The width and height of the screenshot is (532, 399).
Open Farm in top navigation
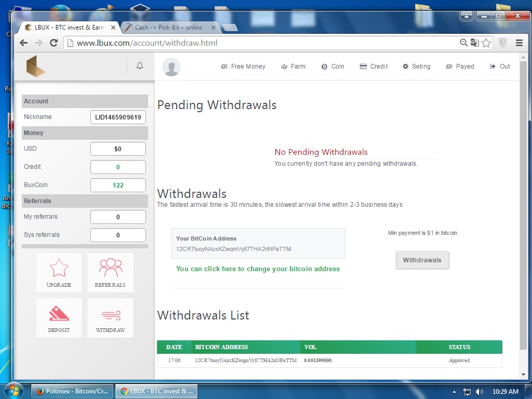pyautogui.click(x=294, y=66)
